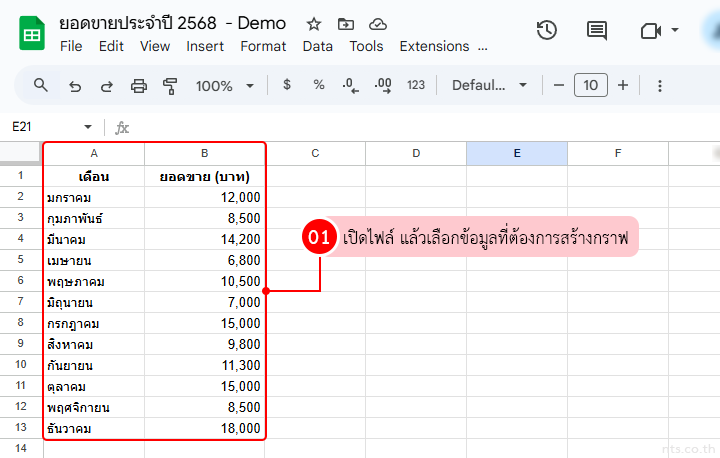Open the Insert menu
This screenshot has width=720, height=458.
[205, 46]
